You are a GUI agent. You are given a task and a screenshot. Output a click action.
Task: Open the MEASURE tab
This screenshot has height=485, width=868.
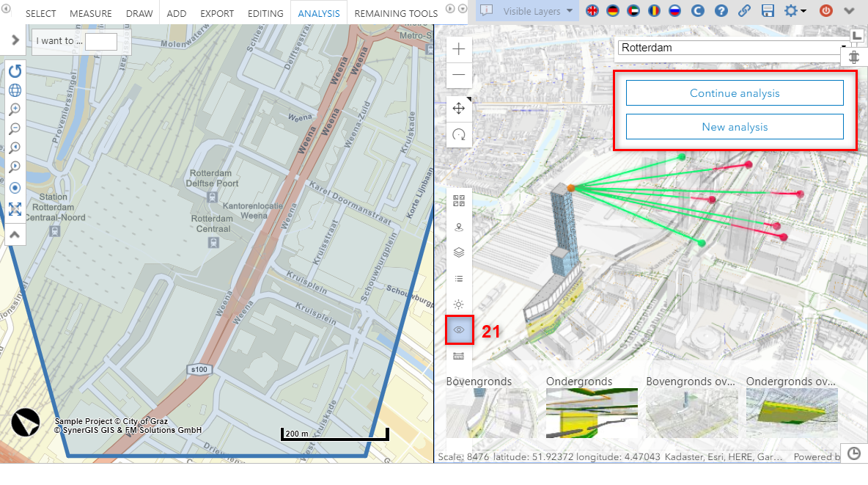pos(91,13)
